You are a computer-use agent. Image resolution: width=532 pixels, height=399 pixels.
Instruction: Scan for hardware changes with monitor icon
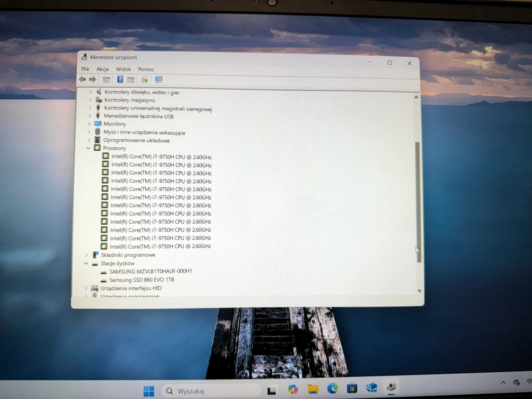click(x=159, y=80)
